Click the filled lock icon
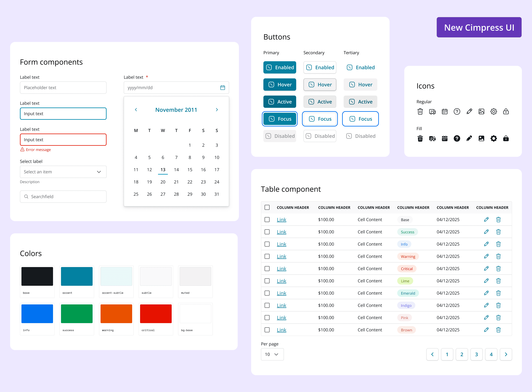 [506, 138]
